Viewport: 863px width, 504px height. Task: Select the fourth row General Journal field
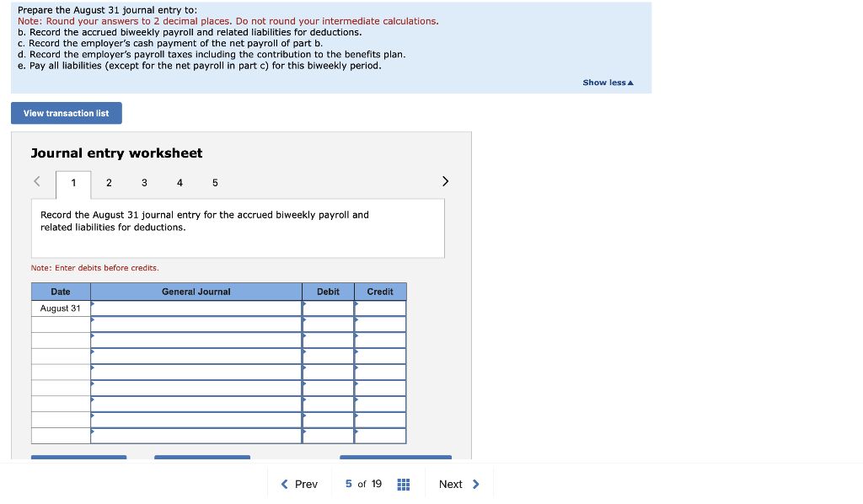pyautogui.click(x=196, y=357)
